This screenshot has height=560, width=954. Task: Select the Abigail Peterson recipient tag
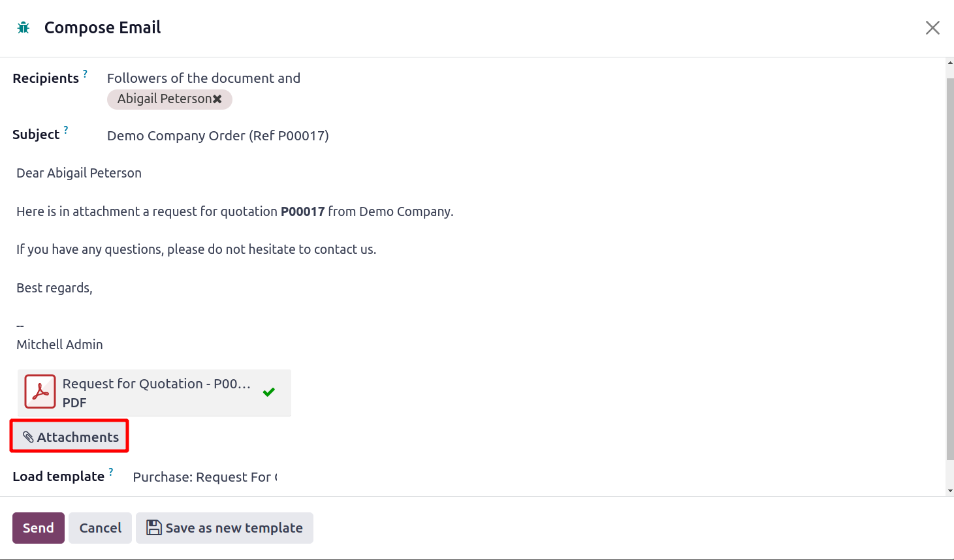click(164, 99)
